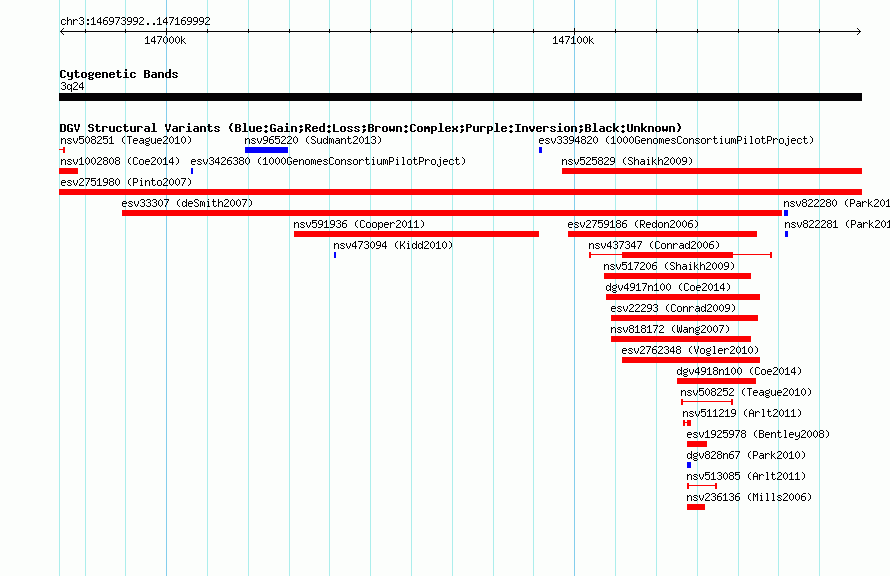This screenshot has height=576, width=890.
Task: Click the red nsv236136 loss bar
Action: pos(696,507)
